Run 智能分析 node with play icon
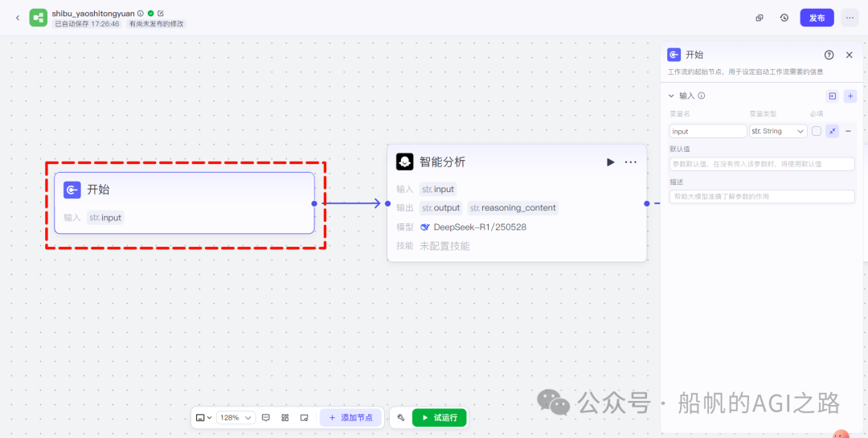 (x=610, y=162)
